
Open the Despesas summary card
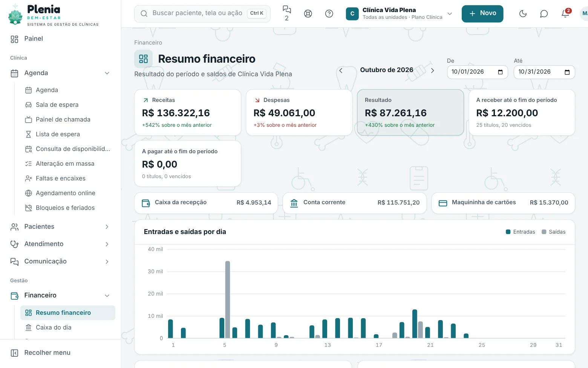click(x=299, y=112)
